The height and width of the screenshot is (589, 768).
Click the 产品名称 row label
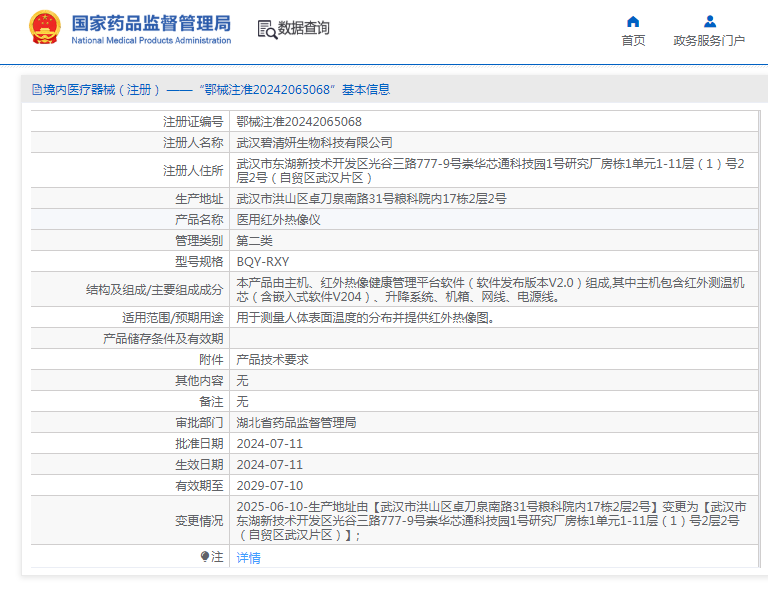point(199,220)
